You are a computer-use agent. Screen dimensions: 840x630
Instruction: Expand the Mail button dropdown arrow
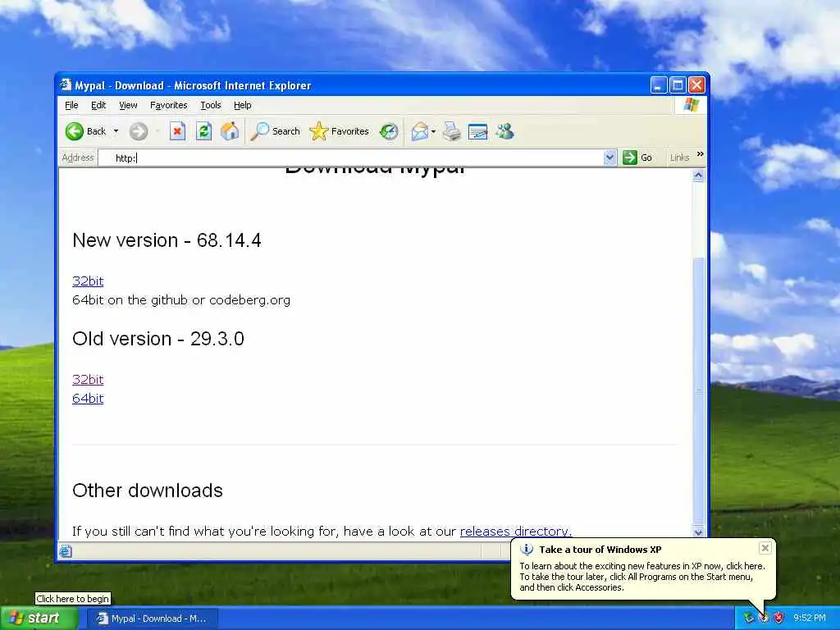pyautogui.click(x=433, y=131)
